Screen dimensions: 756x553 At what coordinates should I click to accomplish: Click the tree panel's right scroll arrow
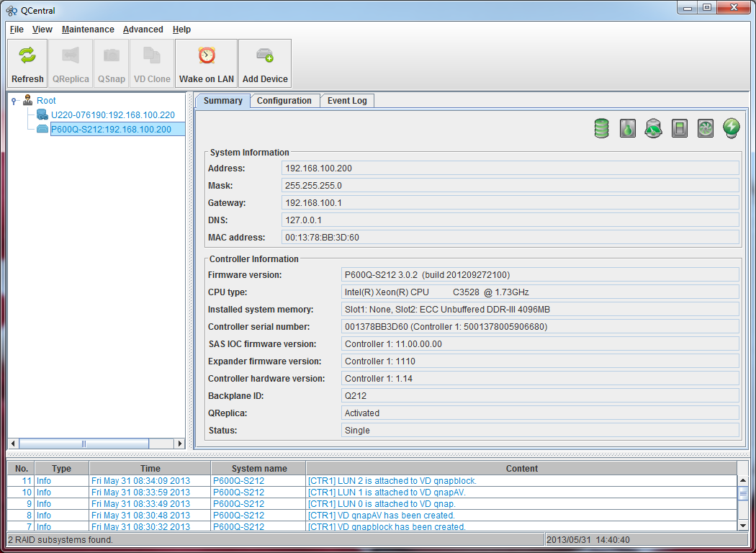click(180, 444)
